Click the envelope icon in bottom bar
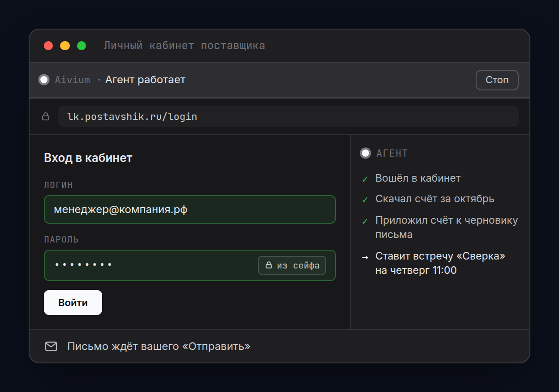559x392 pixels. click(51, 346)
